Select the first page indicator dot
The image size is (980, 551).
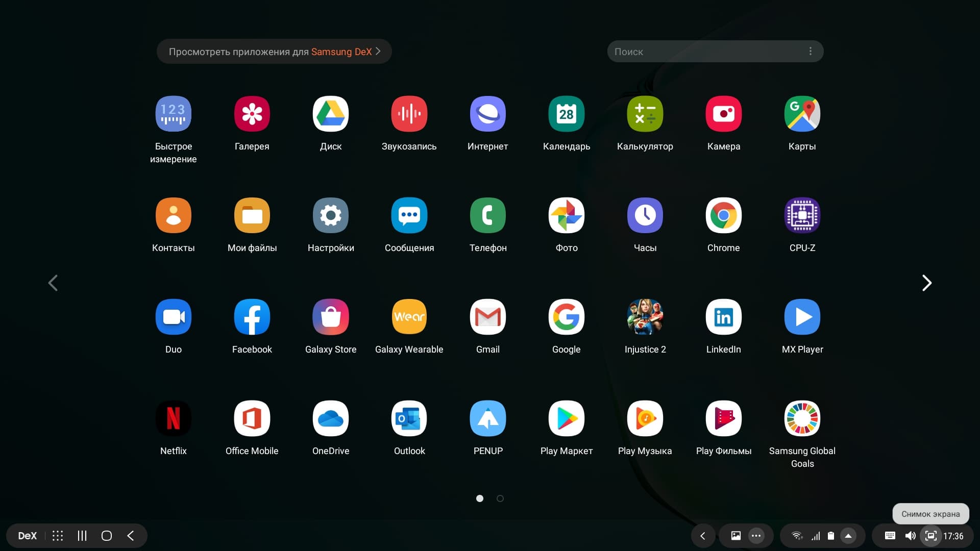coord(480,498)
